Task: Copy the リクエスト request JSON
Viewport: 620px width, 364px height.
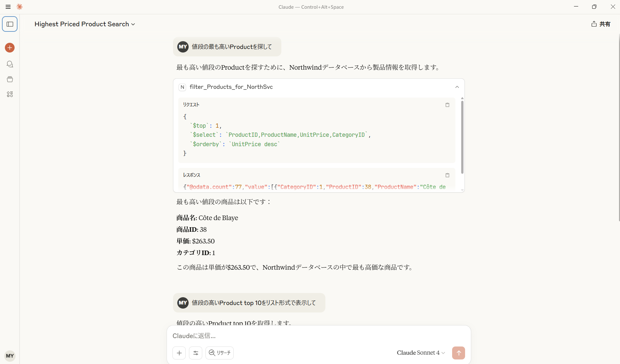Action: click(447, 105)
